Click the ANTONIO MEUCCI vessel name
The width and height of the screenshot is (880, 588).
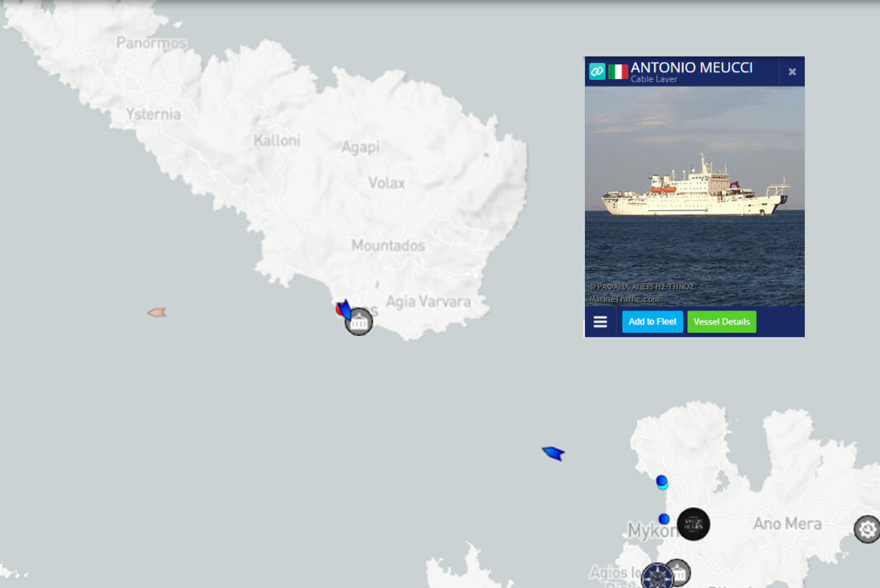click(691, 68)
